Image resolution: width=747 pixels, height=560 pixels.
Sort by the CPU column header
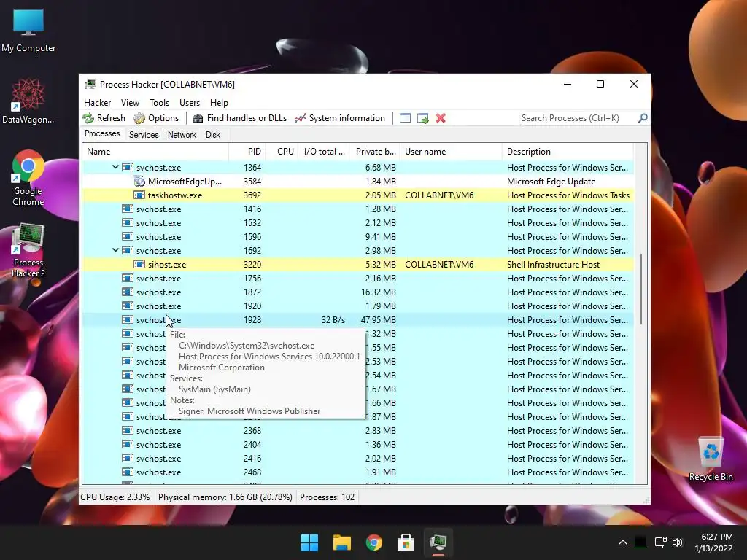(282, 152)
